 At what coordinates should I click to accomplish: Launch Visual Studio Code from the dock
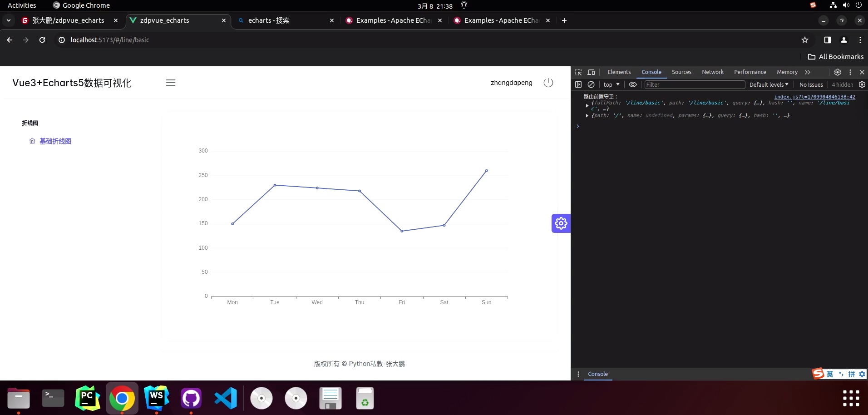tap(225, 398)
